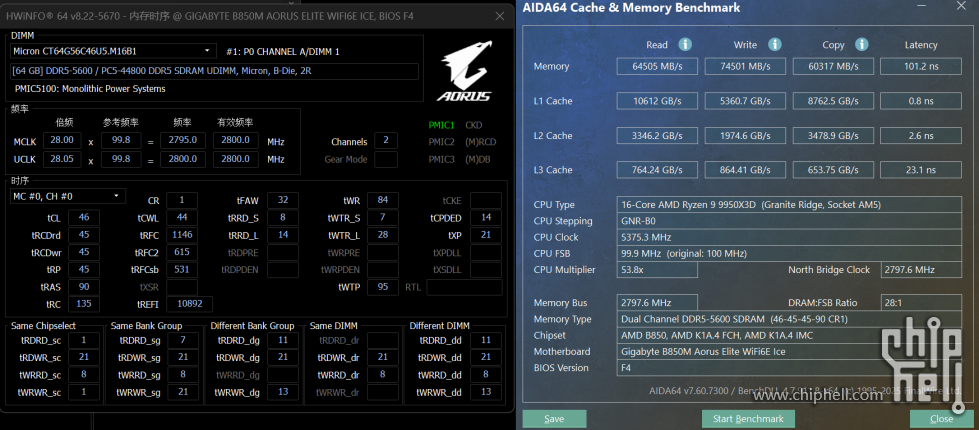Click the DDR5-5600 module description line
This screenshot has width=979, height=430.
pyautogui.click(x=214, y=71)
